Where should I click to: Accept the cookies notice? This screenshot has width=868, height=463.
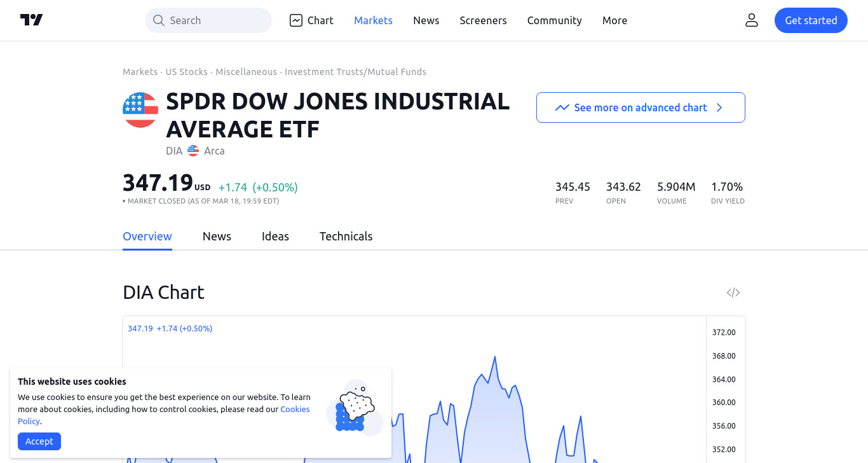click(39, 441)
